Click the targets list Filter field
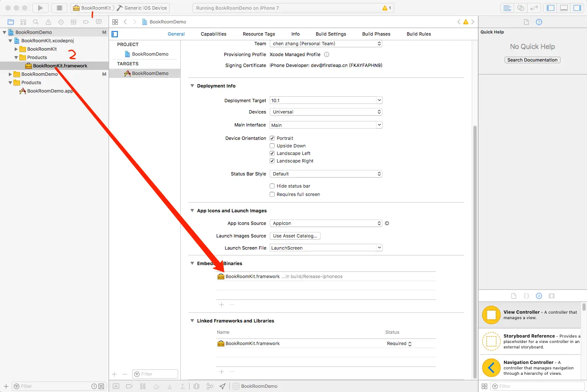 point(155,374)
